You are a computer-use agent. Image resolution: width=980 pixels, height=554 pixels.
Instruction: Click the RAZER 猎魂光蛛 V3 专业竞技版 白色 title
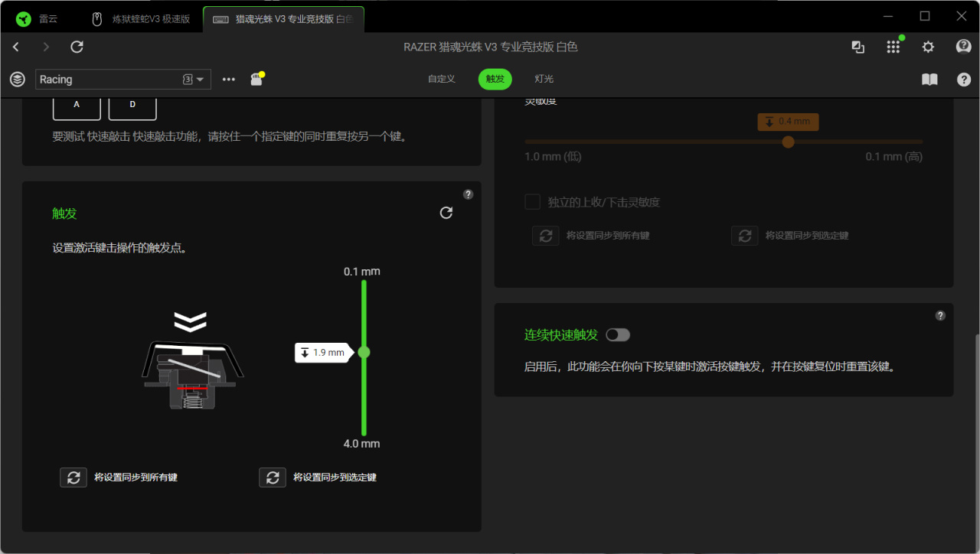tap(491, 47)
